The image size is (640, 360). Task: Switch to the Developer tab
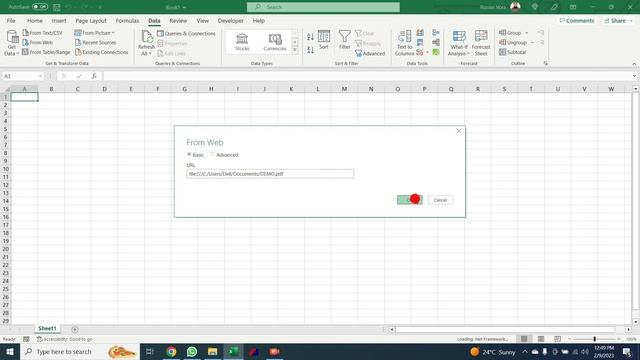[230, 20]
